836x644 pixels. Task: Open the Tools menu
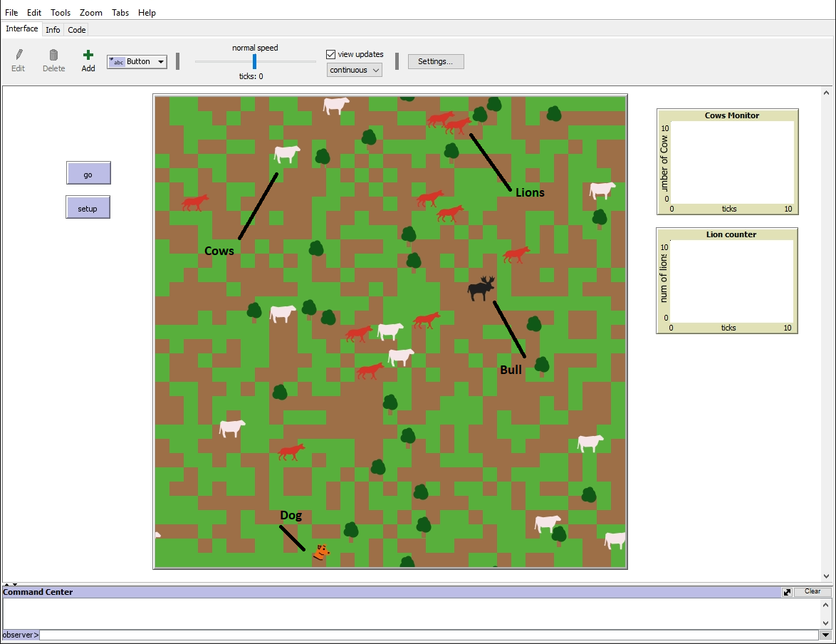point(60,12)
